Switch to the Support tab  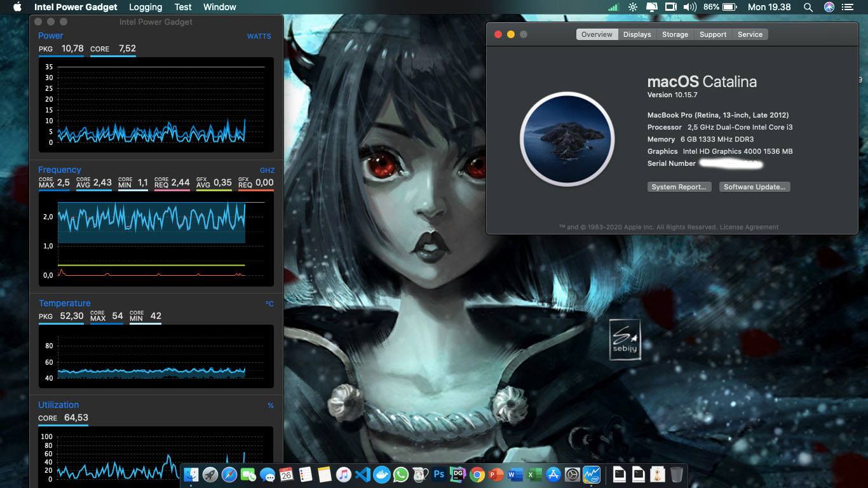pyautogui.click(x=713, y=34)
